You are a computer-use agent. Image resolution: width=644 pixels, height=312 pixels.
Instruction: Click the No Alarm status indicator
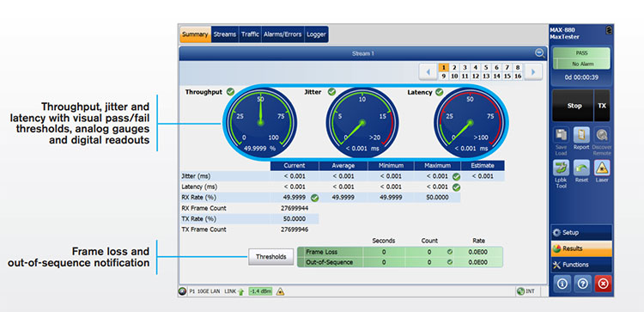click(x=581, y=64)
